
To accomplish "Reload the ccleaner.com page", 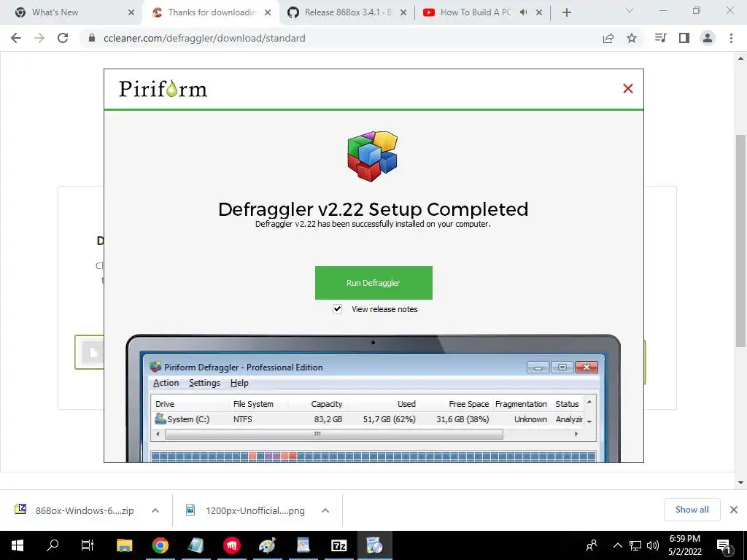I will [63, 38].
